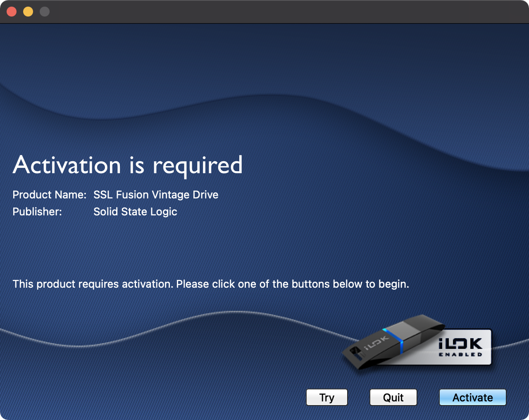Minimize the window with the yellow button
Image resolution: width=529 pixels, height=420 pixels.
coord(28,12)
